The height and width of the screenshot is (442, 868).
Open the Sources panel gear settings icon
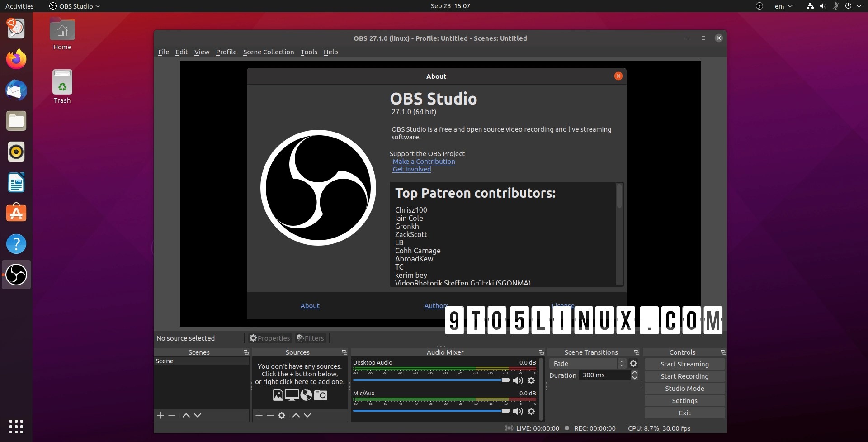[x=282, y=415]
